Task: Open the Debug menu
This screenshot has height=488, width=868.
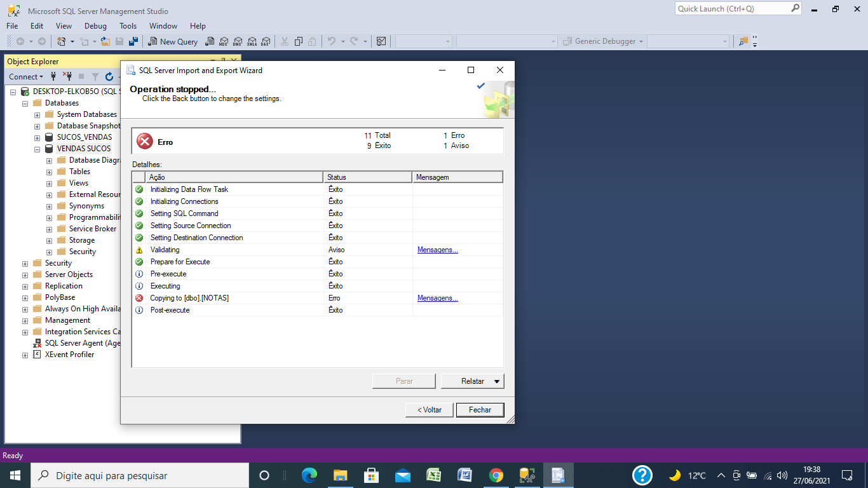Action: (95, 26)
